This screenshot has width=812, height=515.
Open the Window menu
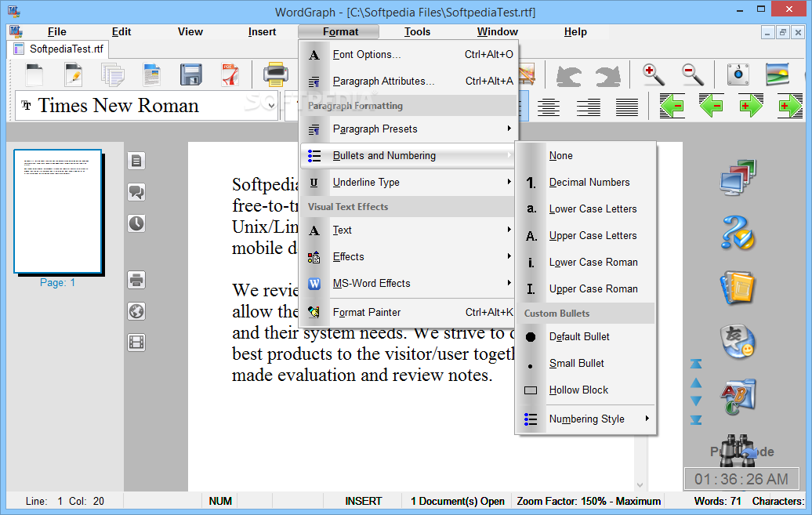497,31
